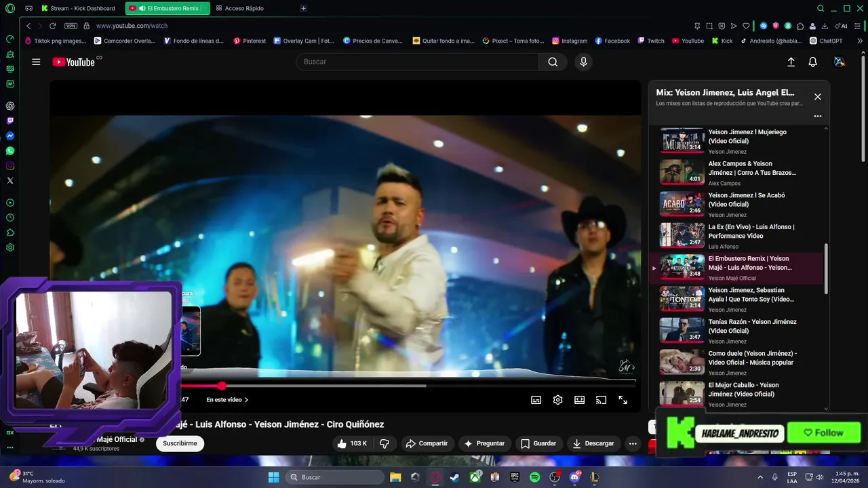868x488 pixels.
Task: Add page to bookmarks heart icon
Action: tap(746, 26)
